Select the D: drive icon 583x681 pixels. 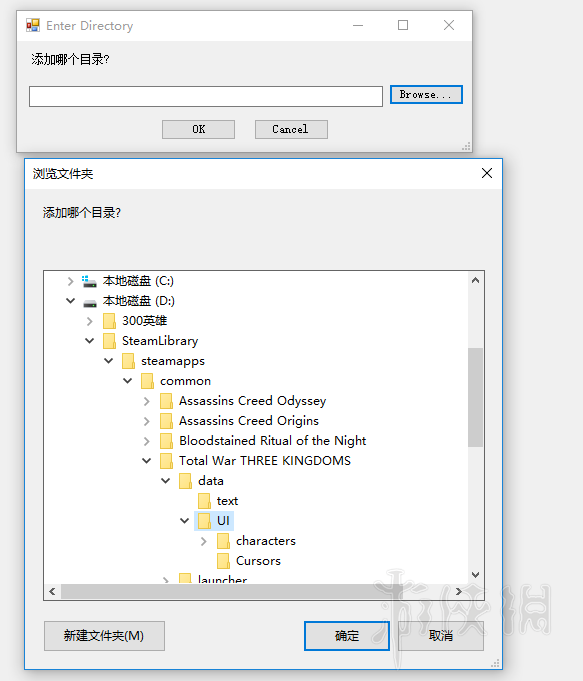(x=90, y=303)
